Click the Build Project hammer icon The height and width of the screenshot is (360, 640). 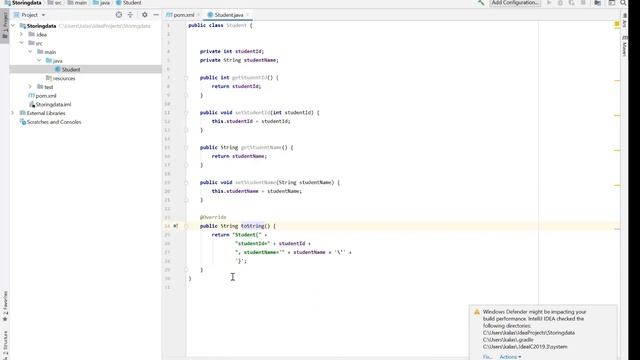click(x=481, y=2)
